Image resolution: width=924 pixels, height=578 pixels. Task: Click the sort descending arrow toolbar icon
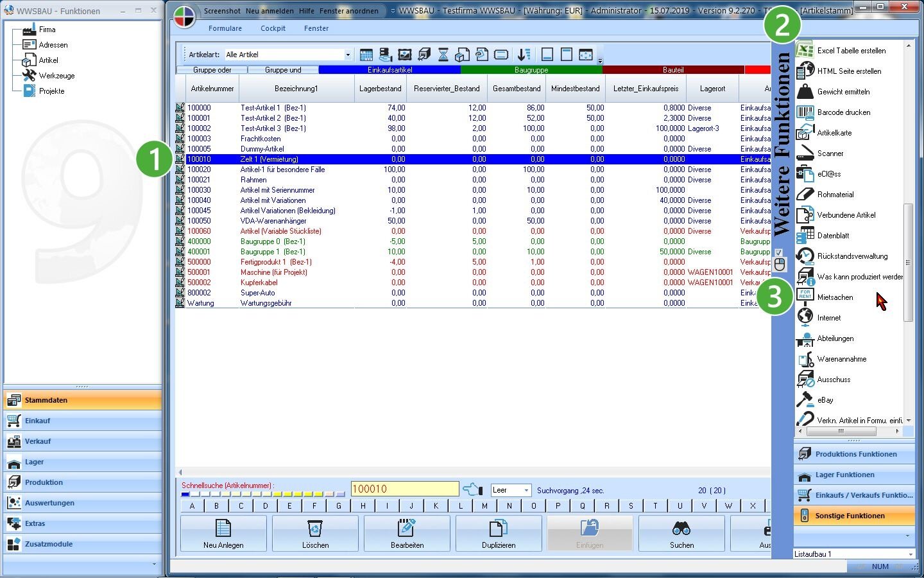524,55
